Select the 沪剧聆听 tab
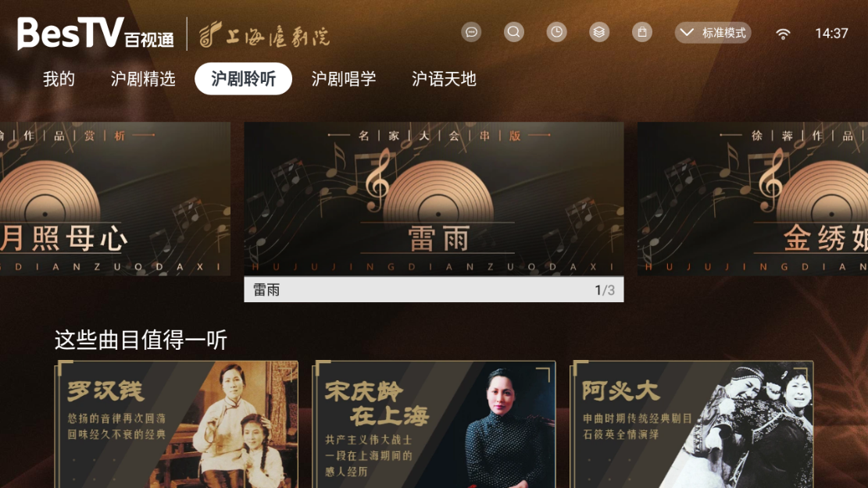 (243, 79)
